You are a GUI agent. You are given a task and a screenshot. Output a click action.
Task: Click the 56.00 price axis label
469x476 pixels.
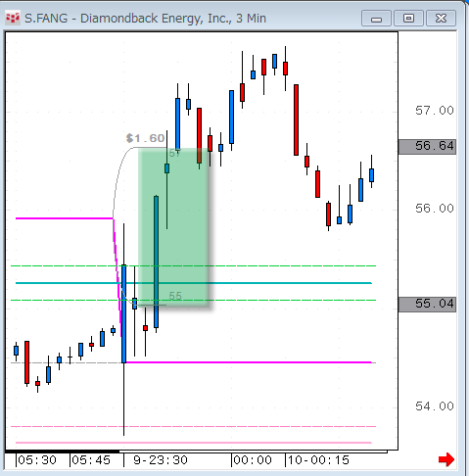[x=435, y=209]
